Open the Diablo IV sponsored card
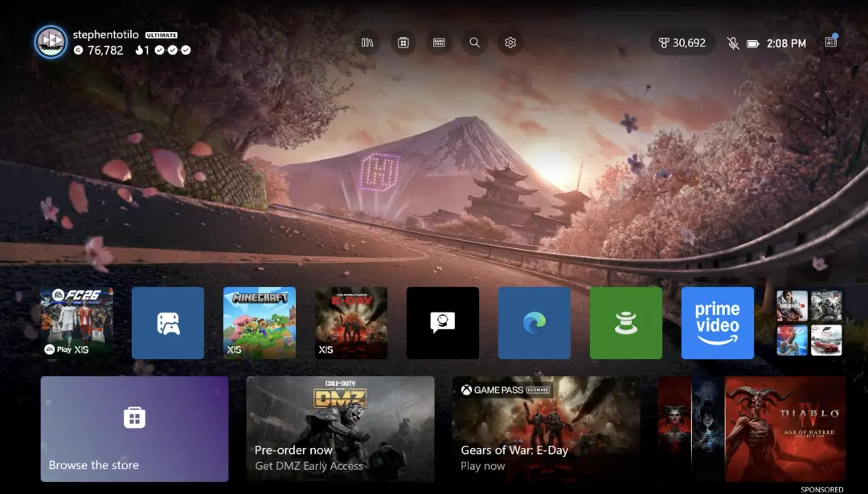This screenshot has width=868, height=494. click(x=751, y=429)
